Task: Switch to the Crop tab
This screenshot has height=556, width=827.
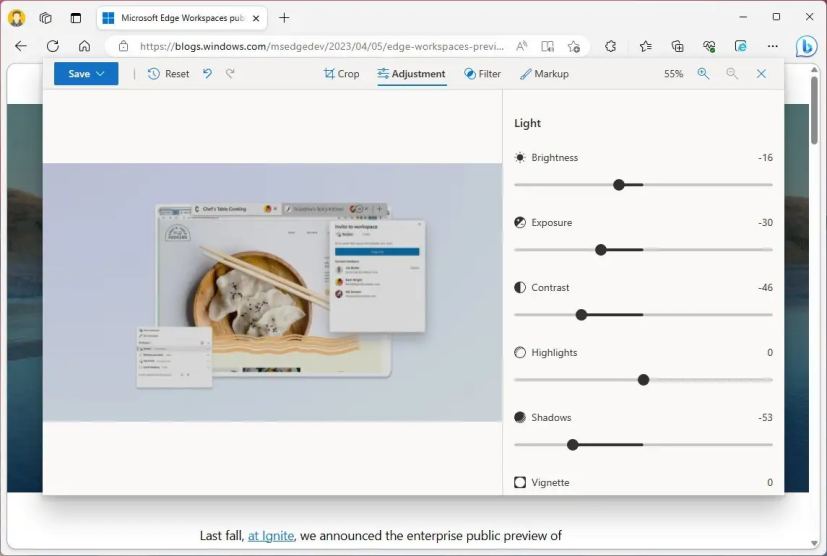Action: [x=341, y=74]
